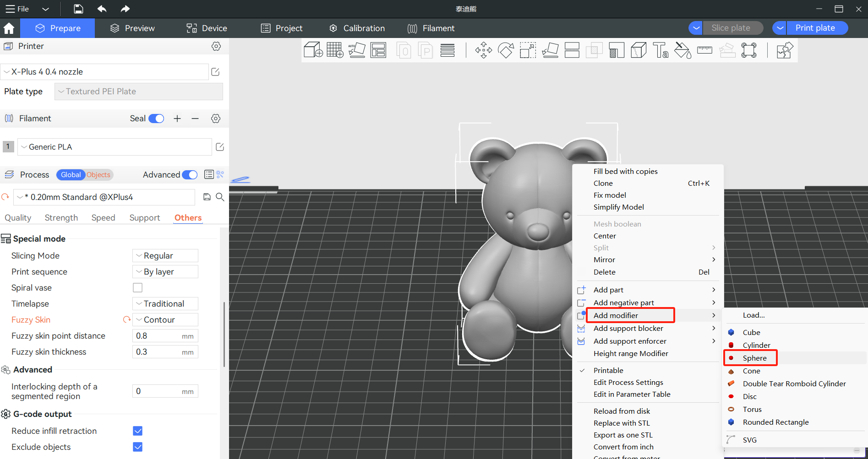Click the filament 1 color swatch
Viewport: 868px width, 459px height.
[8, 146]
